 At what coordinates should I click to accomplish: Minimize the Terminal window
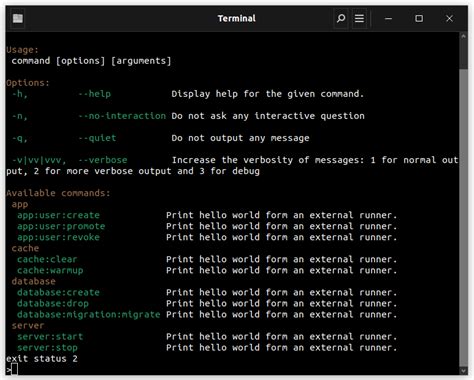click(388, 19)
